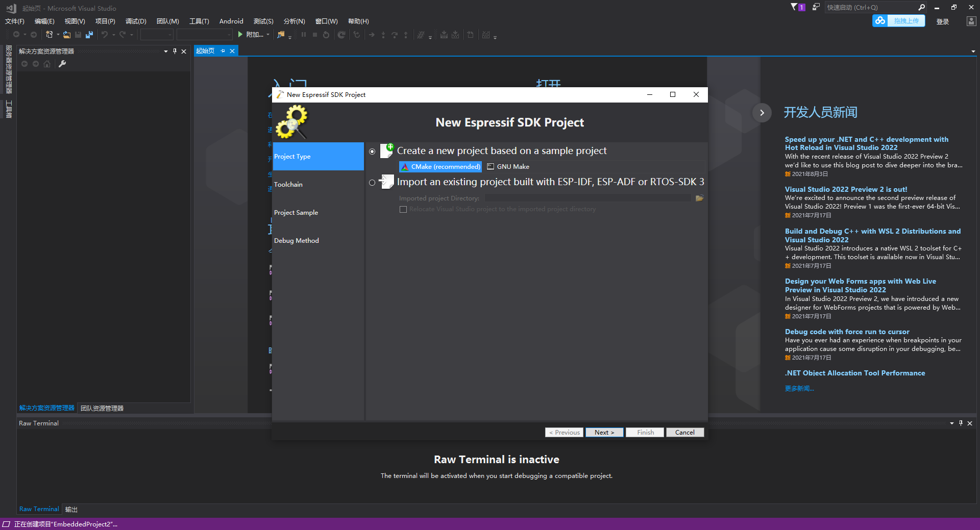Viewport: 980px width, 530px height.
Task: Click the Step Out toolbar icon
Action: (x=406, y=35)
